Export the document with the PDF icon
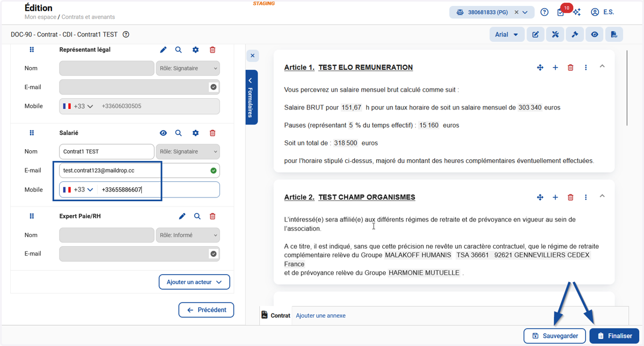 click(x=614, y=34)
